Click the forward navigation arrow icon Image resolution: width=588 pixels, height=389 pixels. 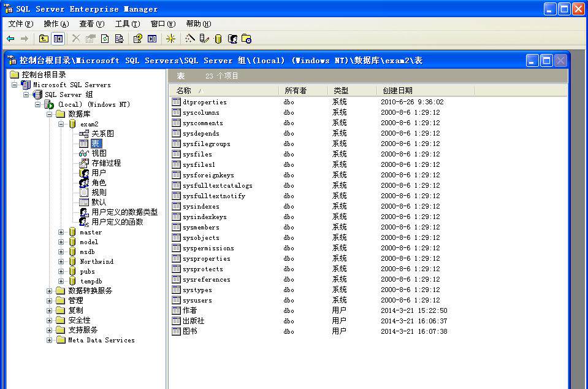[x=23, y=38]
